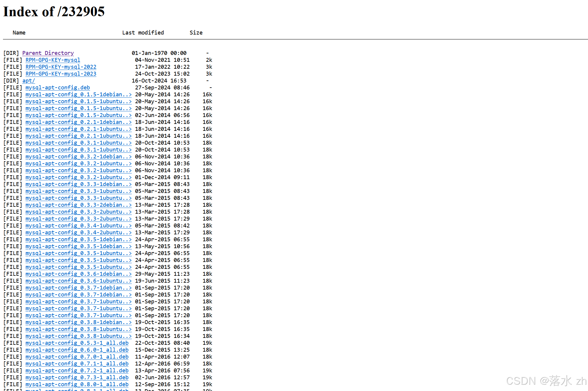Open mysql-apt-config_0.1.5-2ubuntu link
This screenshot has width=588, height=391.
78,115
